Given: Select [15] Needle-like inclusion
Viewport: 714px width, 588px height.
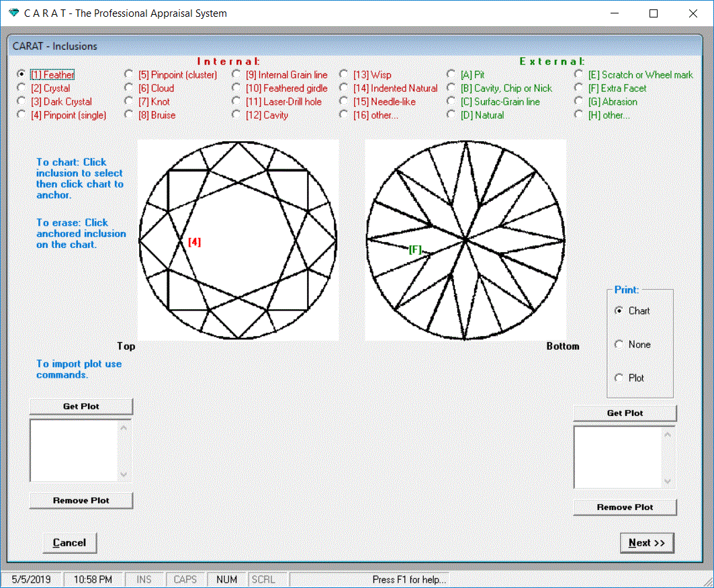Looking at the screenshot, I should [x=344, y=101].
